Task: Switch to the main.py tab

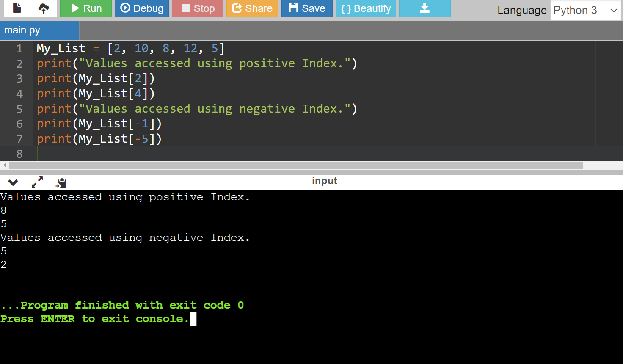Action: click(22, 30)
